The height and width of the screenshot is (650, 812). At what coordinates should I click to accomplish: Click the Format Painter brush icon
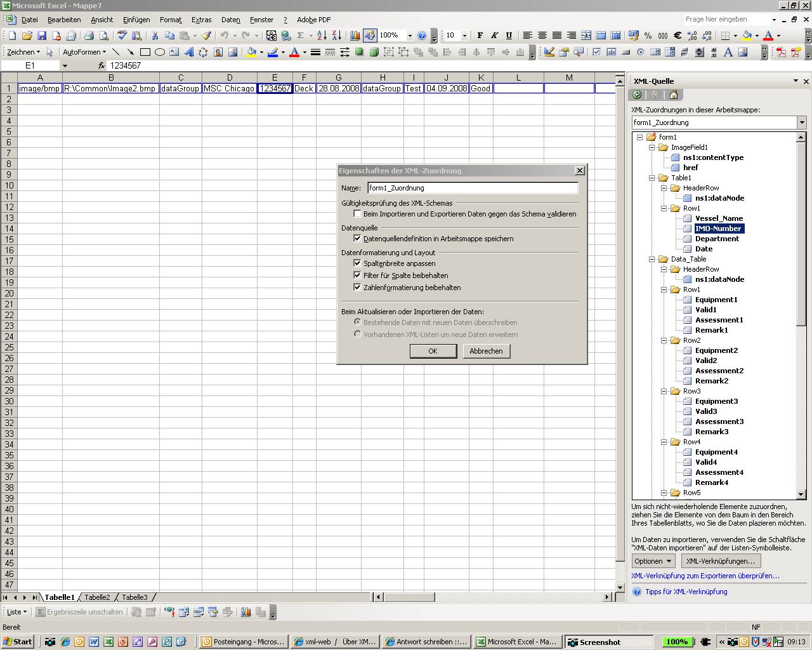(x=206, y=36)
